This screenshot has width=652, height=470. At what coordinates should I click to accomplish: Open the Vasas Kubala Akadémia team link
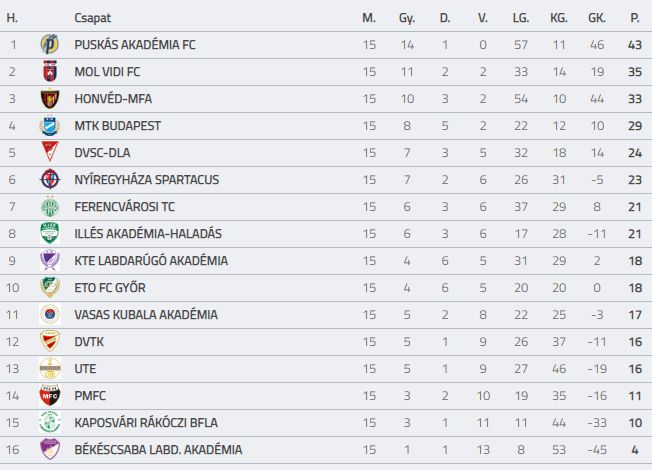pos(146,315)
